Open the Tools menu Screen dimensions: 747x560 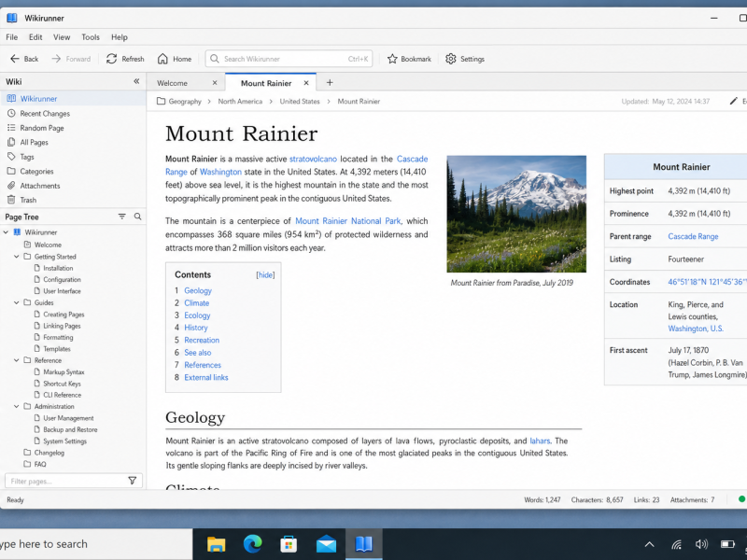tap(90, 37)
